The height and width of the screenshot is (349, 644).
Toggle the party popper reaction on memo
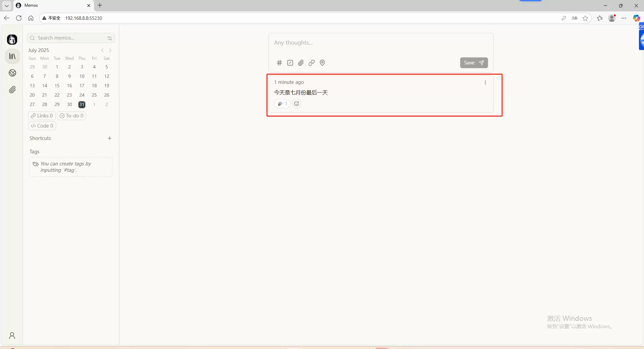coord(282,104)
